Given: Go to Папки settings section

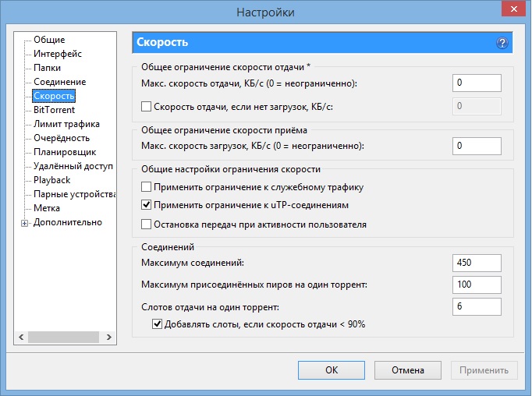Looking at the screenshot, I should pos(47,68).
